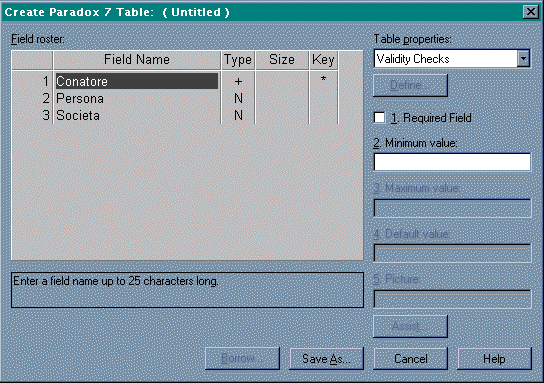Select the Persona field name cell
544x383 pixels.
pyautogui.click(x=137, y=98)
